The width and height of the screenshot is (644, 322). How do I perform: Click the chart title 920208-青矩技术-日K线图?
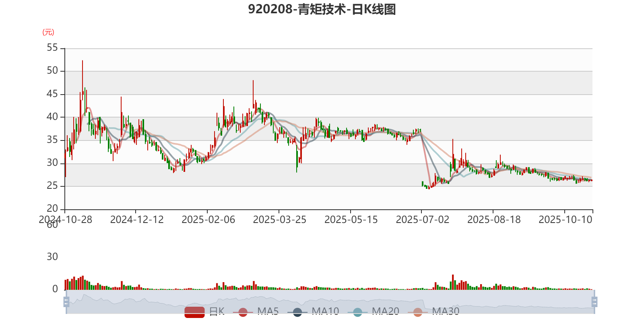322,9
